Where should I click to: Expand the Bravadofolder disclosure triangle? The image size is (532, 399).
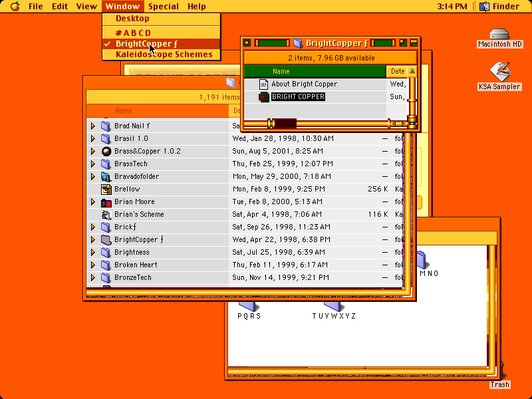click(x=92, y=176)
